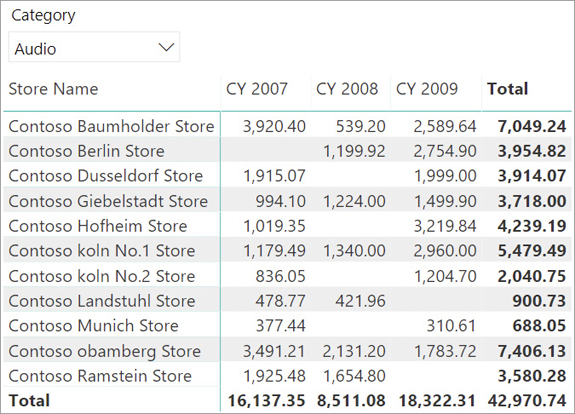Select the Contoso Hofheim Store row label
Image resolution: width=575 pixels, height=414 pixels.
(98, 226)
